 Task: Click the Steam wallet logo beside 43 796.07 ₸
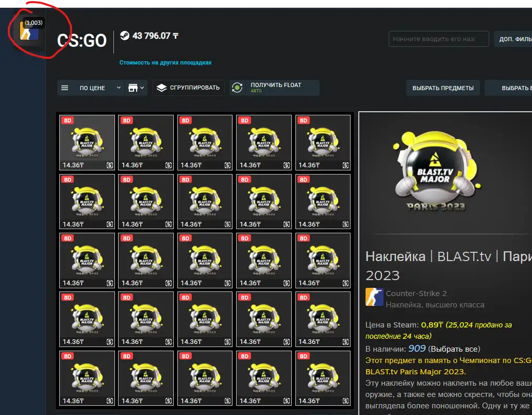[125, 36]
